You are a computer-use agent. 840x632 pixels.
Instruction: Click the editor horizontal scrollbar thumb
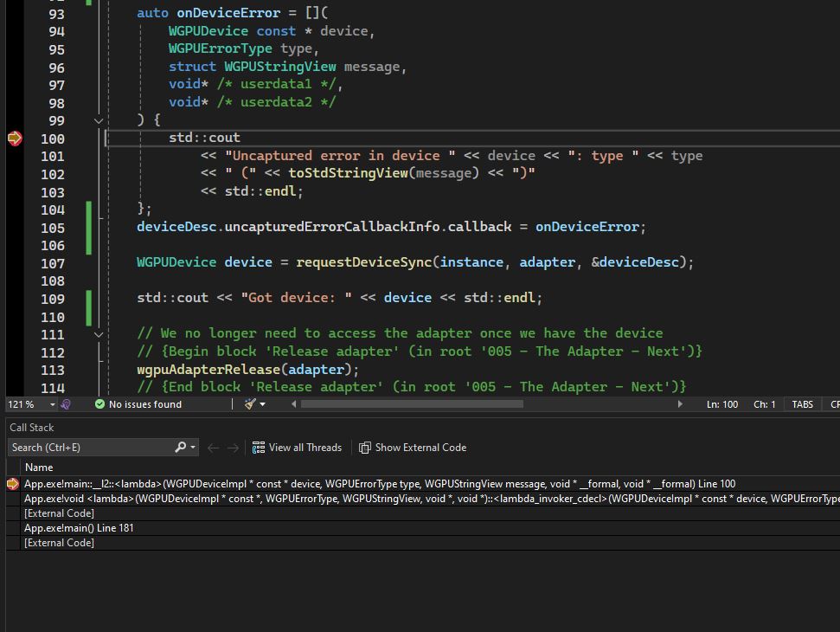coord(412,404)
